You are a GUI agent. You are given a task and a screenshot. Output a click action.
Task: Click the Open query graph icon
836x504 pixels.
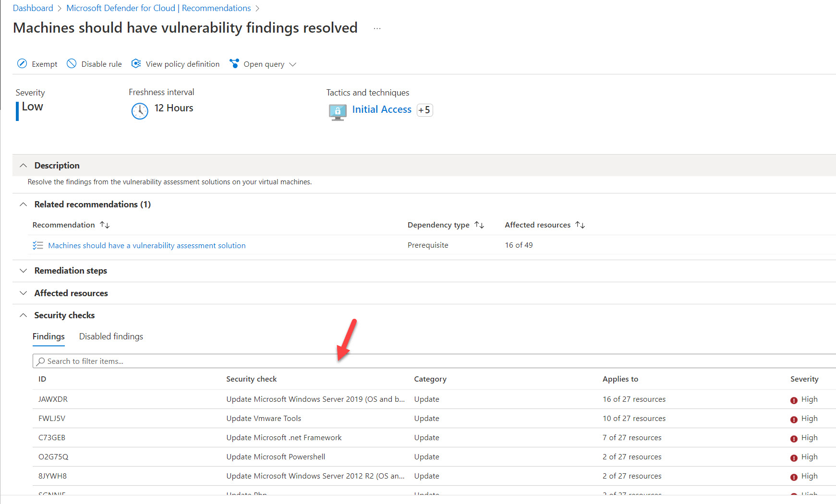pyautogui.click(x=234, y=64)
